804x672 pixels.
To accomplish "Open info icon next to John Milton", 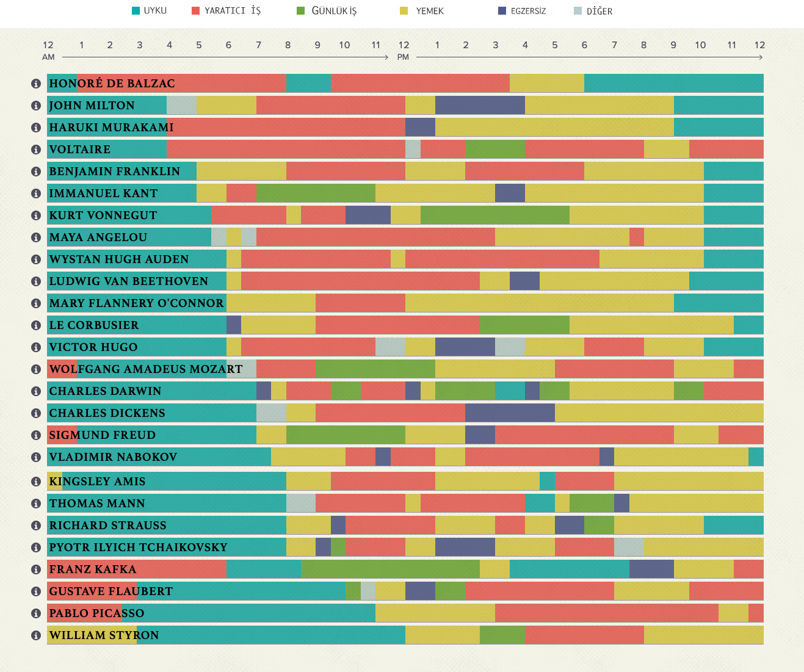I will (36, 106).
